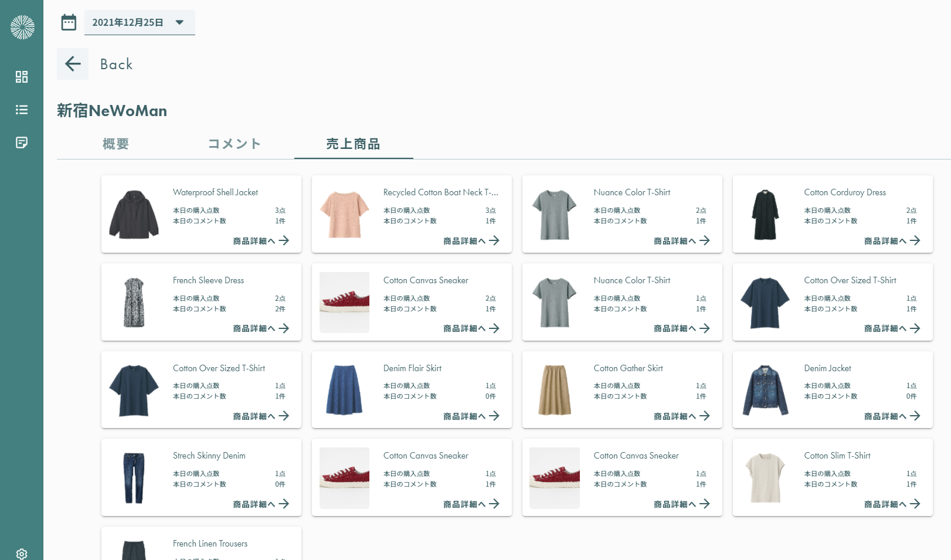Image resolution: width=951 pixels, height=560 pixels.
Task: Click the back arrow icon
Action: (72, 64)
